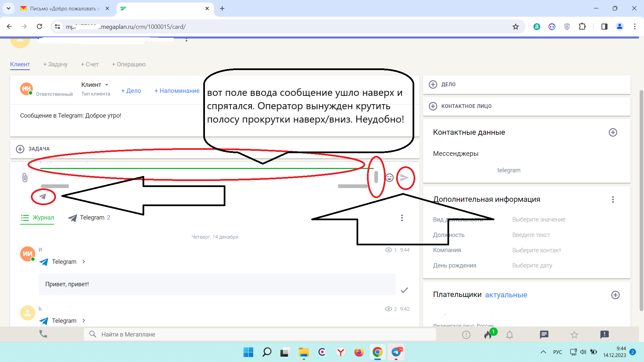
Task: Open the + Операцию tab
Action: [129, 64]
